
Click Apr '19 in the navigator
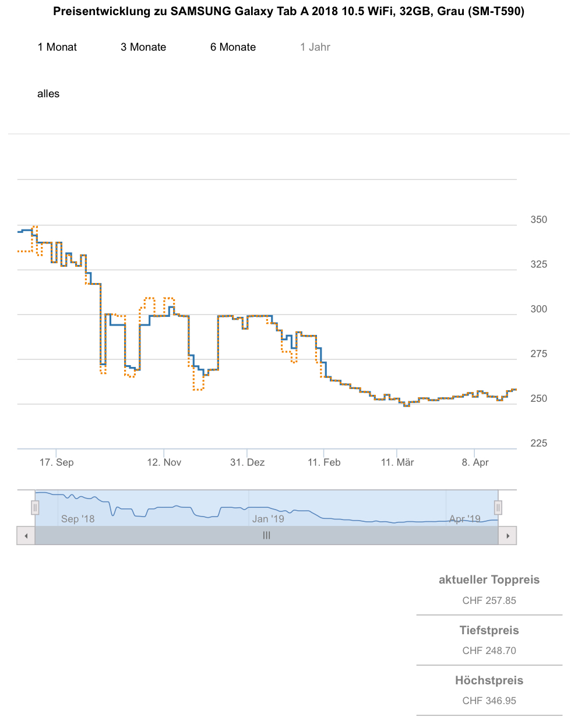[464, 519]
